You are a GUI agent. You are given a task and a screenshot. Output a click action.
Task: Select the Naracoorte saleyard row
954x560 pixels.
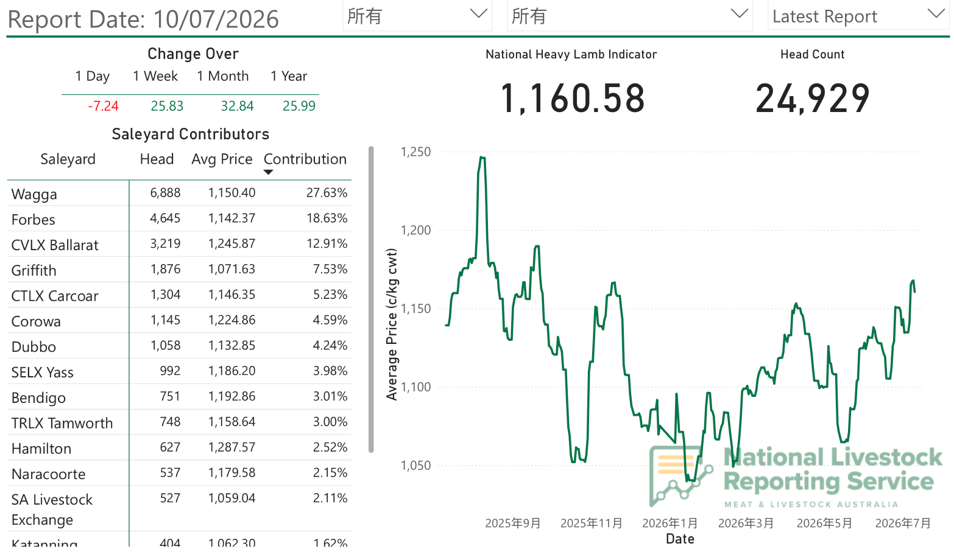(x=179, y=474)
